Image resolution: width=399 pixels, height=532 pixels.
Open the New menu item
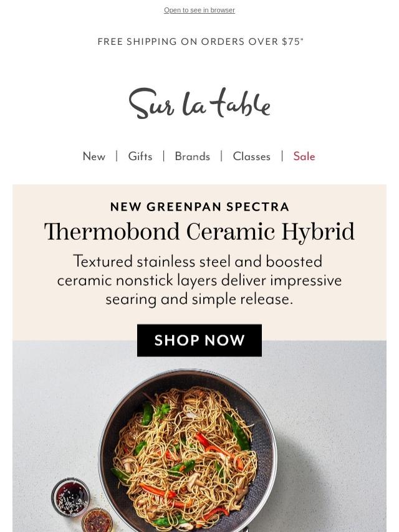point(94,156)
